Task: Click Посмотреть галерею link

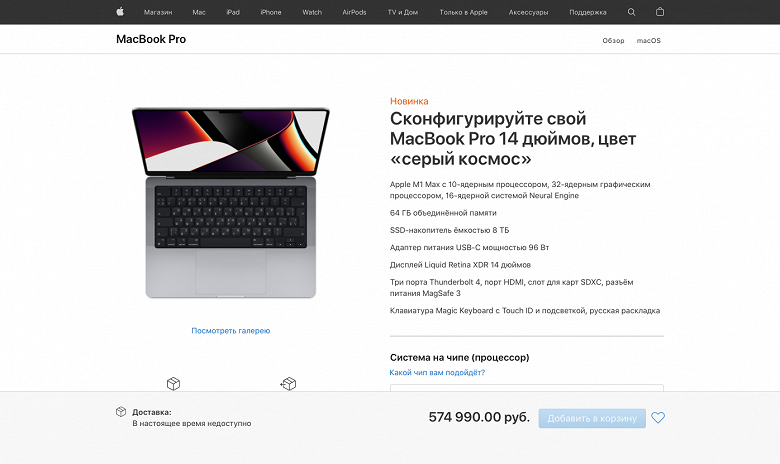Action: pyautogui.click(x=231, y=331)
